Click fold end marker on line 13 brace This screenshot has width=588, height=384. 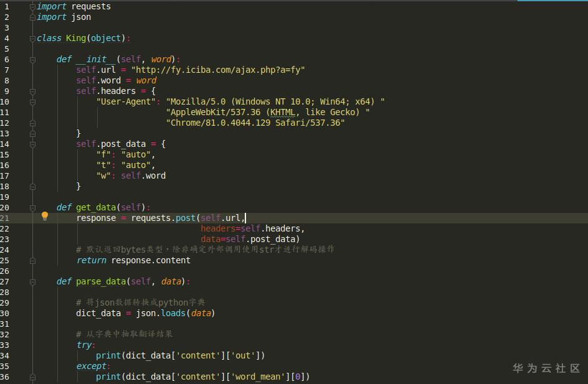click(x=32, y=133)
